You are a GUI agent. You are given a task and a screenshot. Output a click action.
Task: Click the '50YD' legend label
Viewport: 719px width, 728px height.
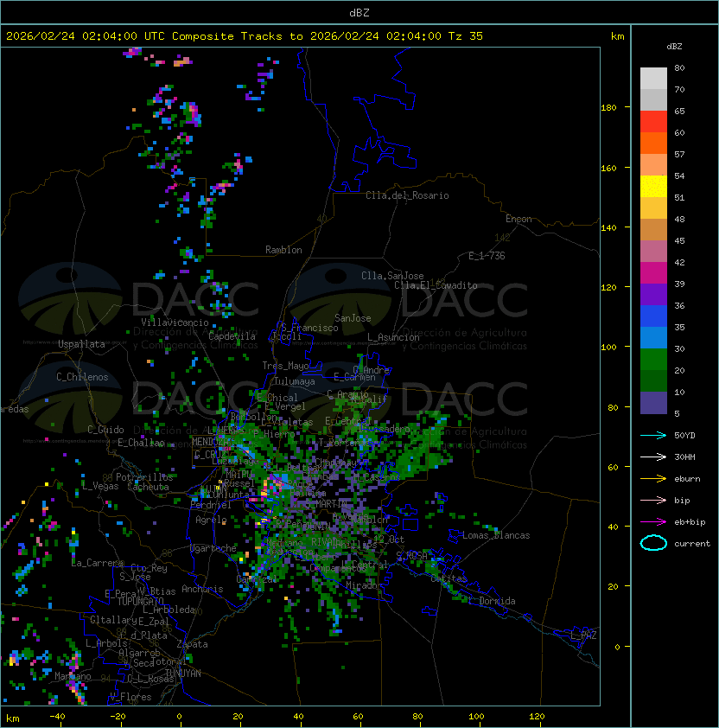tap(684, 436)
